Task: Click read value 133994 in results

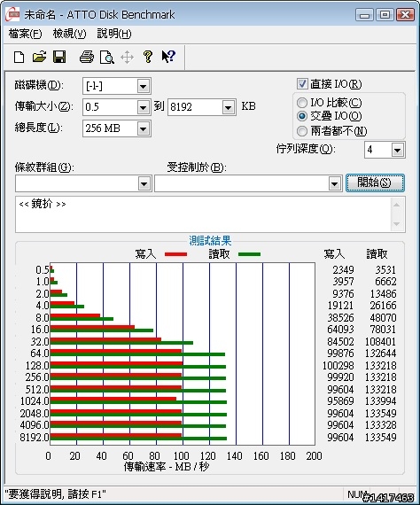Action: [x=380, y=401]
